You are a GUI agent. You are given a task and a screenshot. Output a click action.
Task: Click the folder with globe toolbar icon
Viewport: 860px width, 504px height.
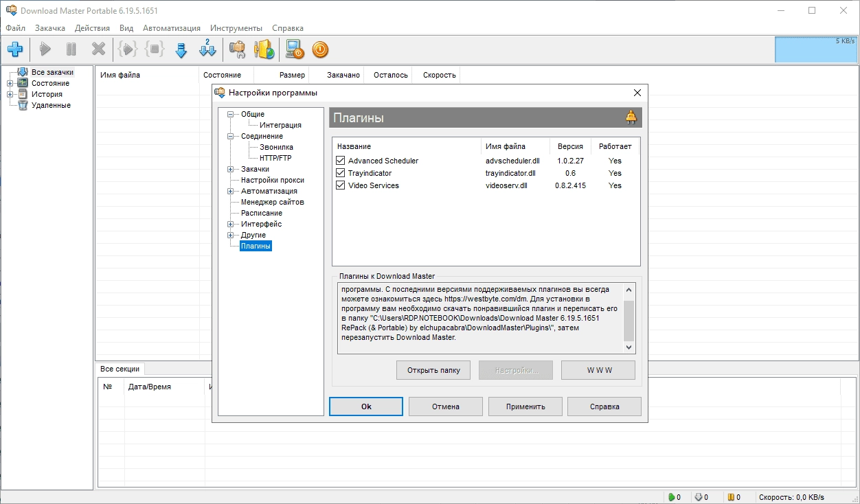264,49
